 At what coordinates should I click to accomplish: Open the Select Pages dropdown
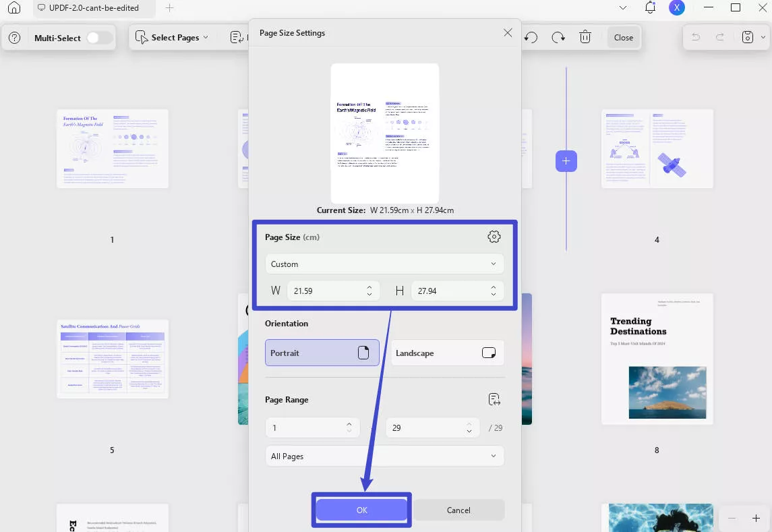(x=172, y=38)
